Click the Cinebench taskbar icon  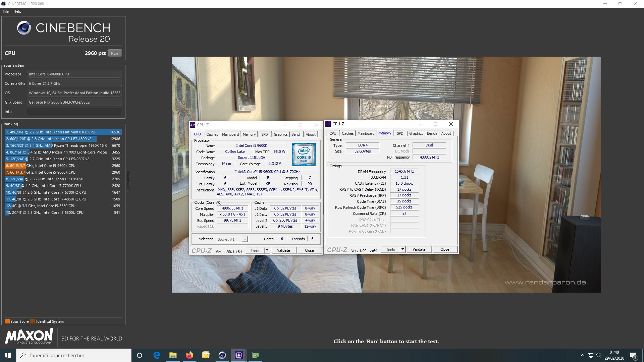[222, 355]
